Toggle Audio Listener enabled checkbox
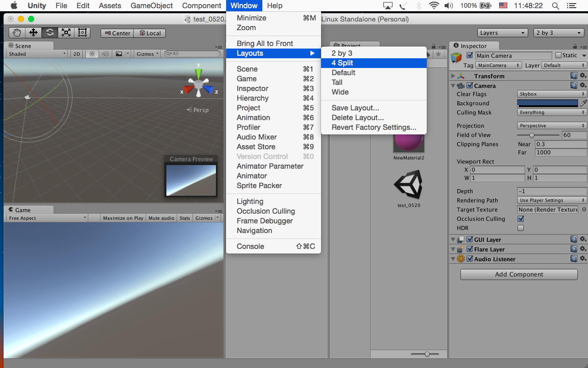 tap(470, 259)
